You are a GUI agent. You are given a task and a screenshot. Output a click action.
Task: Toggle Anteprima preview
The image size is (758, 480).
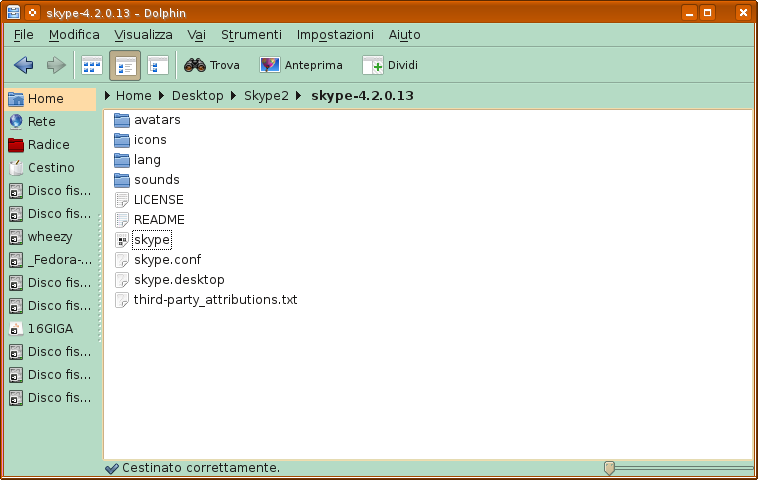coord(301,65)
